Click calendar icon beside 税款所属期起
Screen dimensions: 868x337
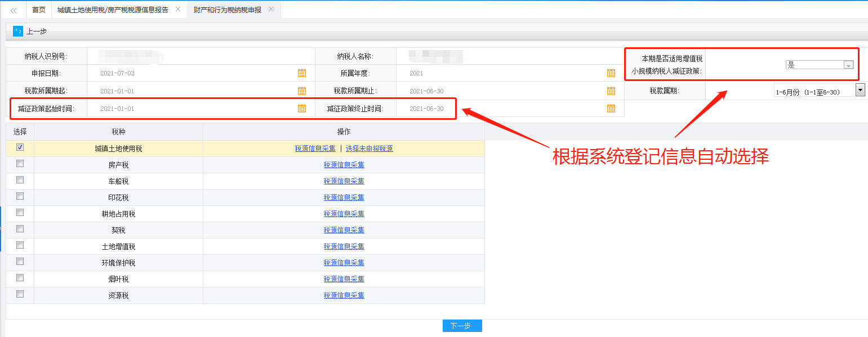click(301, 91)
